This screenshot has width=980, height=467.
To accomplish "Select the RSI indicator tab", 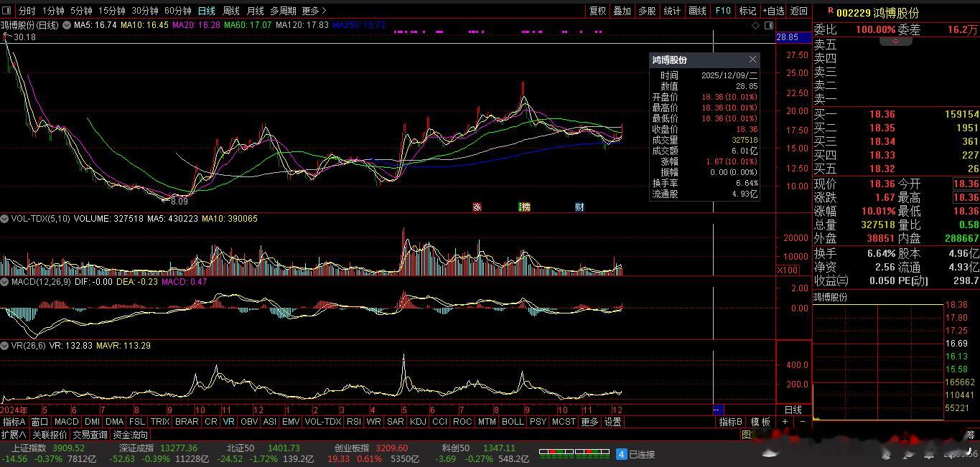I will pyautogui.click(x=353, y=422).
